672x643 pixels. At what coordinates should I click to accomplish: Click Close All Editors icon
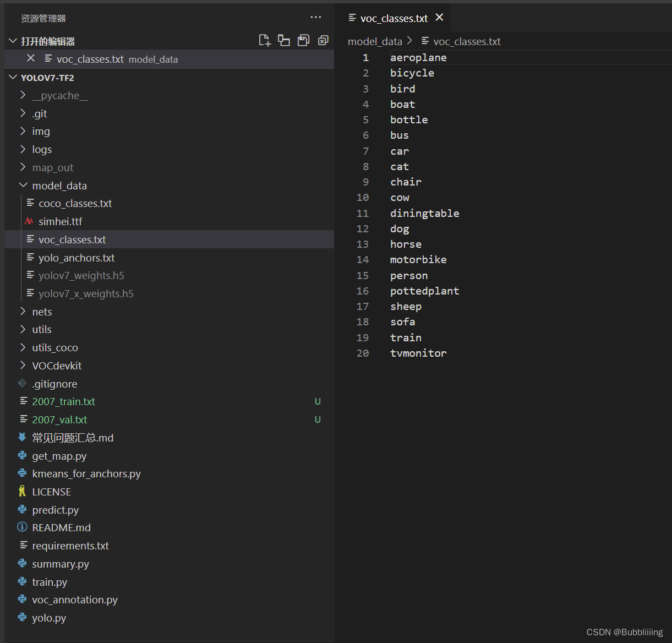point(323,40)
